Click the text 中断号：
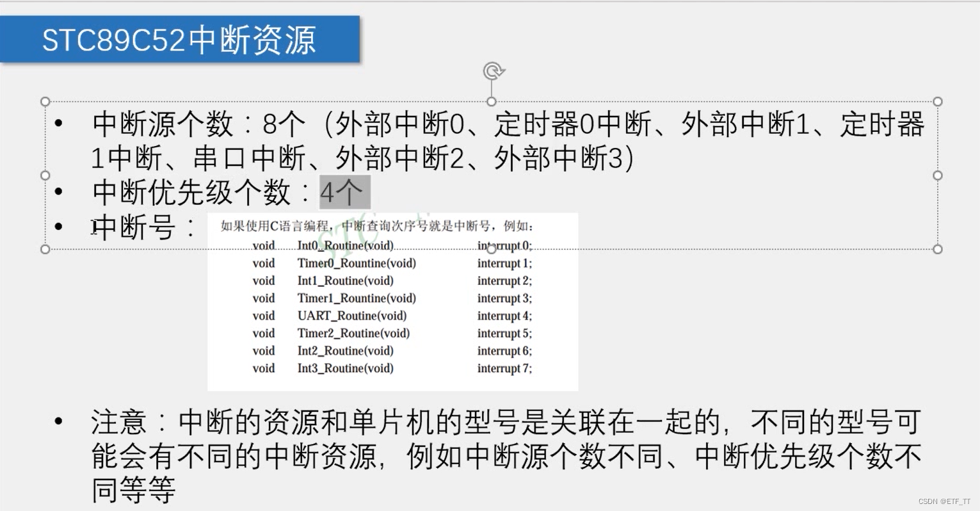This screenshot has width=980, height=511. 145,227
